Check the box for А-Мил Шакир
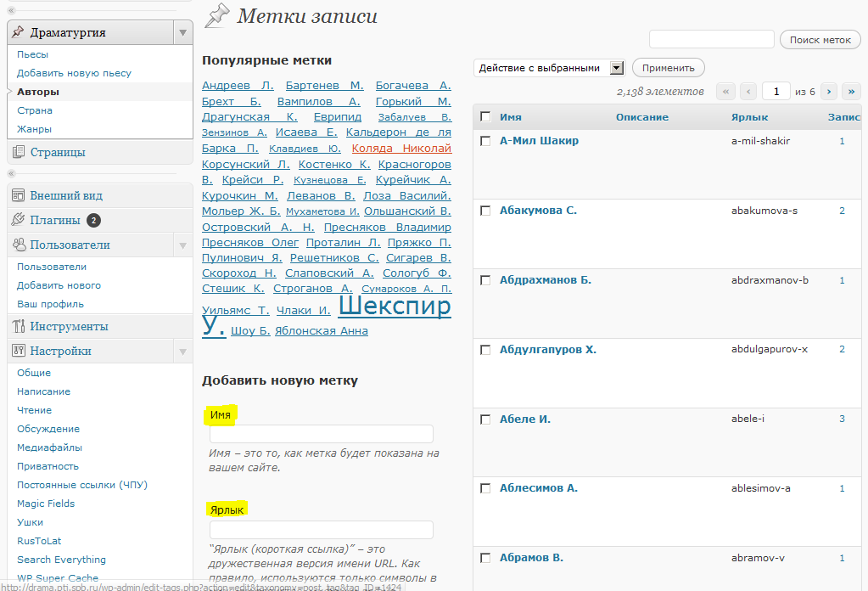The height and width of the screenshot is (591, 868). (x=485, y=141)
